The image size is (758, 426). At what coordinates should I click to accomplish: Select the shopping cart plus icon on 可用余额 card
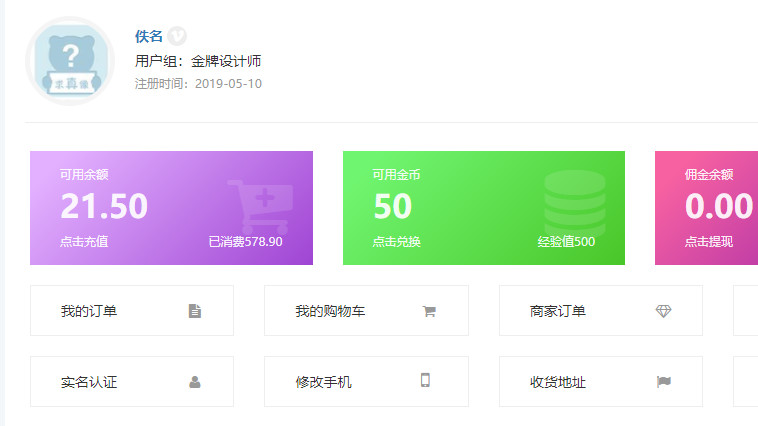[x=261, y=206]
